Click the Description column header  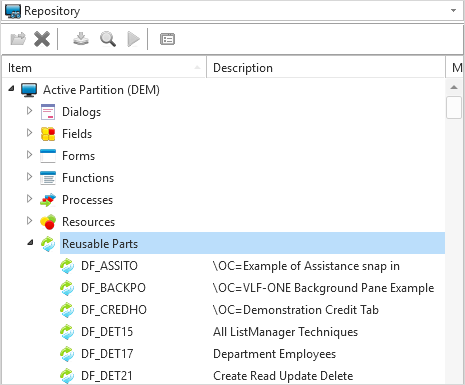[x=326, y=68]
